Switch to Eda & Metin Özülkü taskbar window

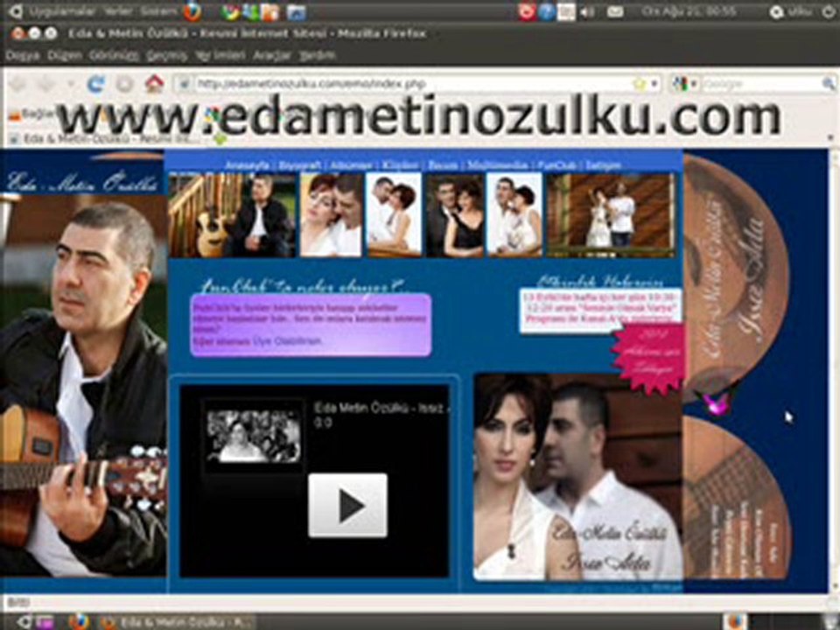point(178,622)
